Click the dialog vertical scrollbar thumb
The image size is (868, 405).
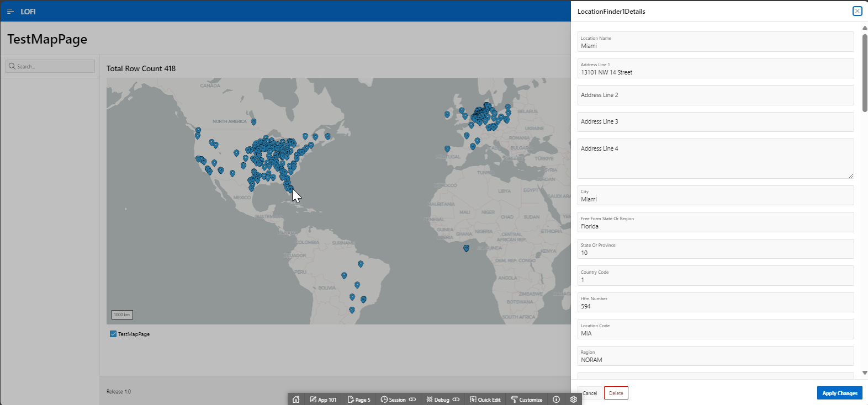pos(865,72)
